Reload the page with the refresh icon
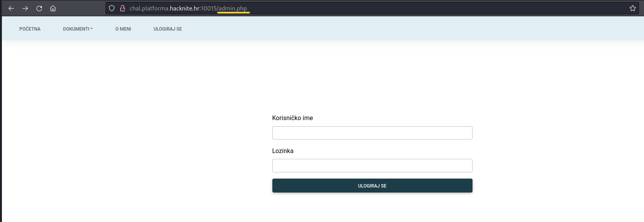 [x=39, y=8]
